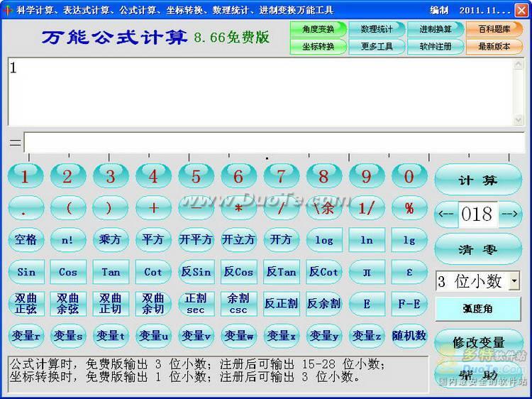Open the 更多工具 more tools tab
The height and width of the screenshot is (399, 532).
(x=377, y=47)
